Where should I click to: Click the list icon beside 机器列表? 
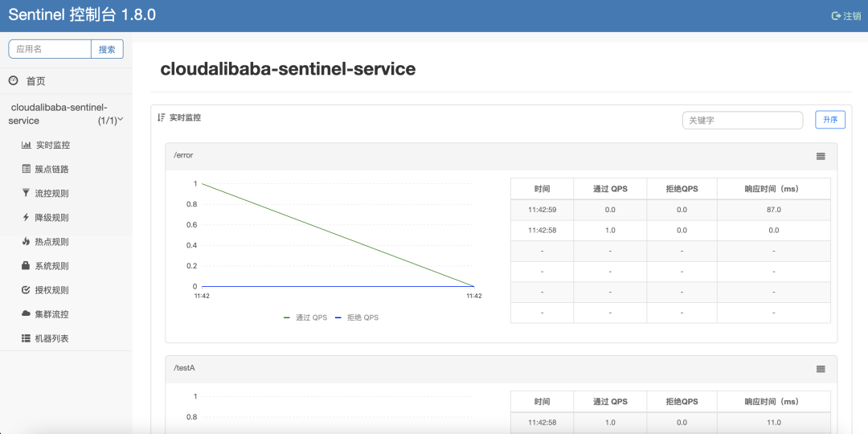27,338
